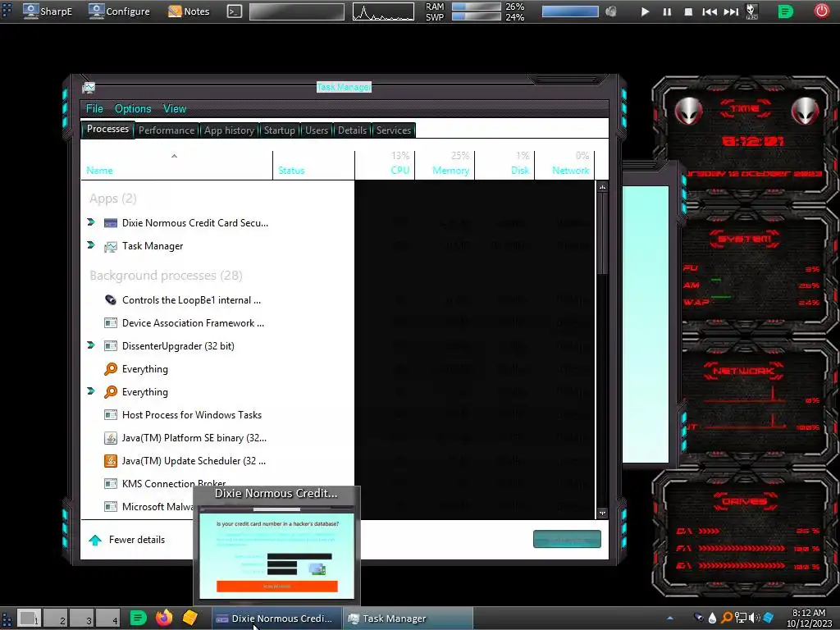Launch Notes from the top bar
840x630 pixels.
(189, 11)
